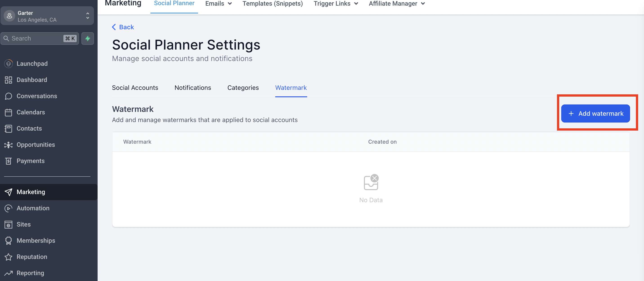Click the Add watermark button

pos(595,113)
